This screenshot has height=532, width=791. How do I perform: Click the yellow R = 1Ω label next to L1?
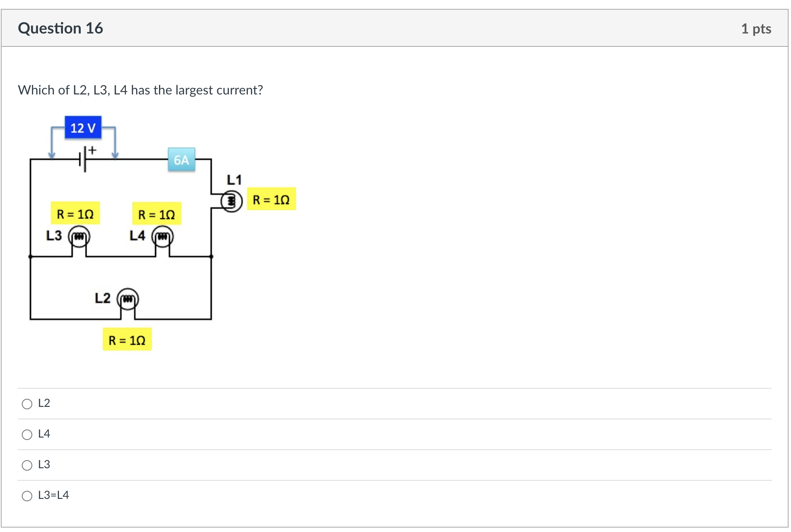coord(271,199)
